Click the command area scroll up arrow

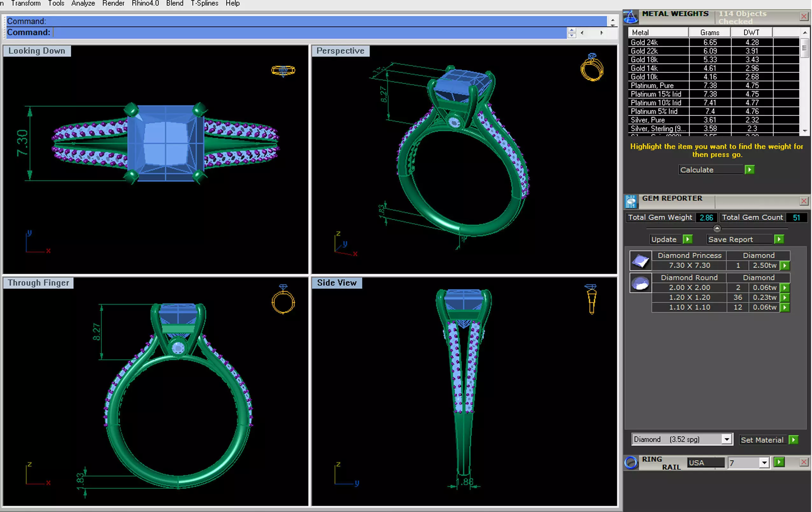(x=612, y=20)
